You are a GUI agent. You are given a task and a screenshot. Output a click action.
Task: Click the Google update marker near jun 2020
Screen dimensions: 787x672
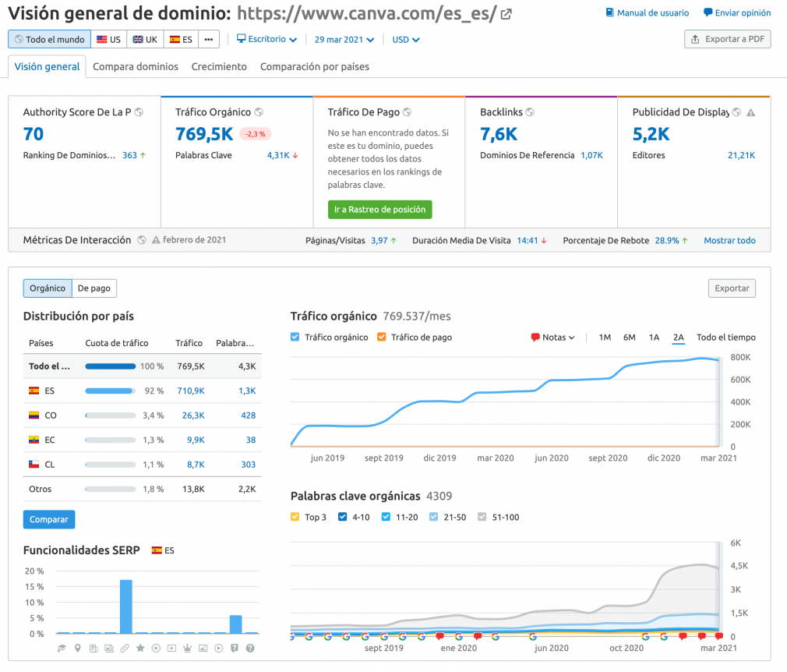pos(533,637)
